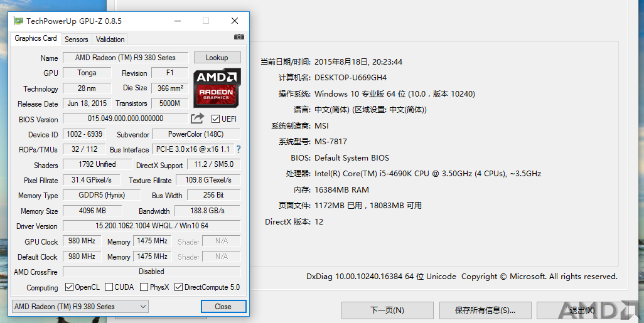This screenshot has height=323, width=644.
Task: Click 保存所有信息(S) button in DxDiag
Action: (x=485, y=310)
